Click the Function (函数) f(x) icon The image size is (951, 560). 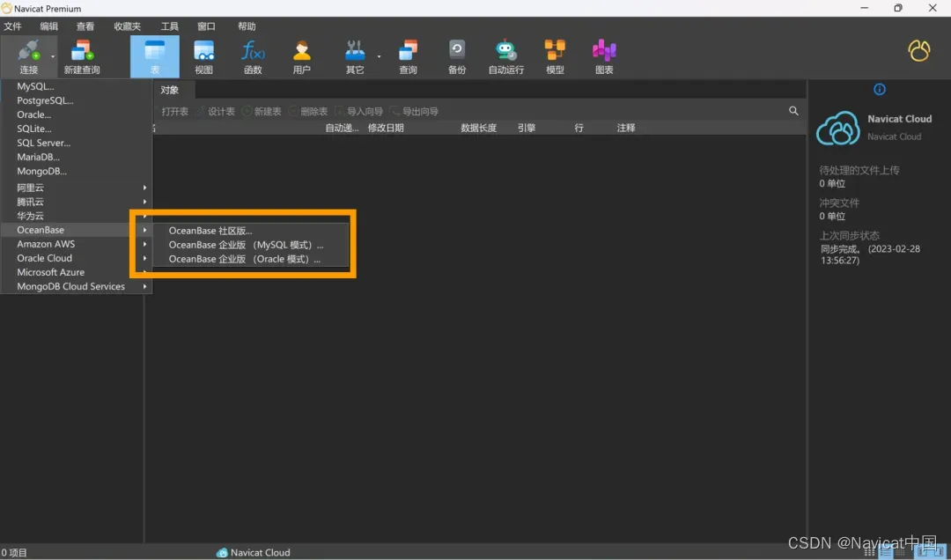(253, 51)
